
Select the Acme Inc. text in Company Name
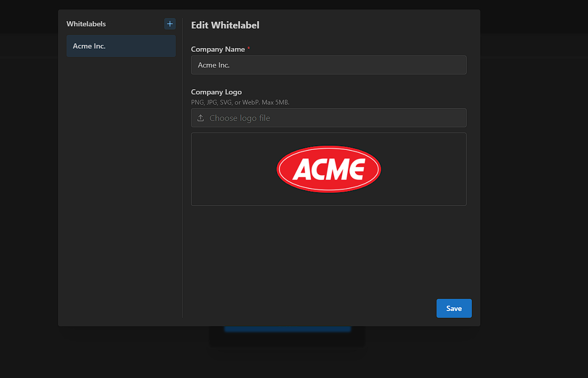point(213,65)
